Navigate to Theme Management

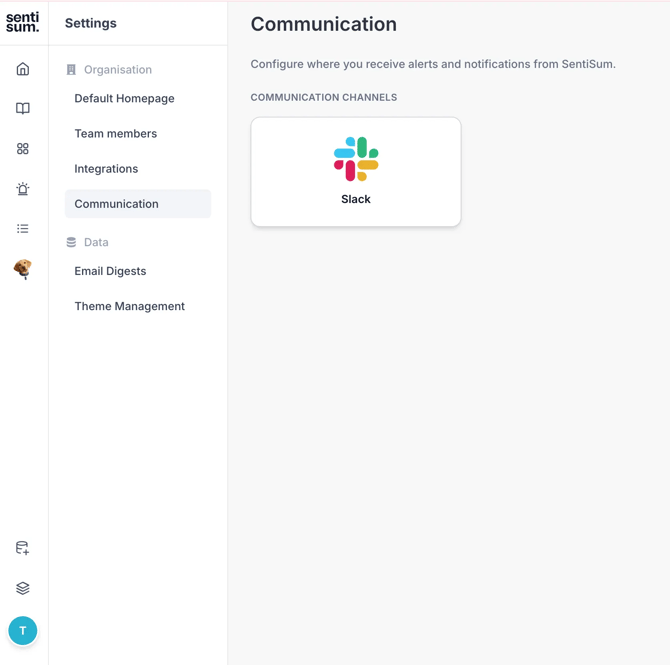coord(129,306)
